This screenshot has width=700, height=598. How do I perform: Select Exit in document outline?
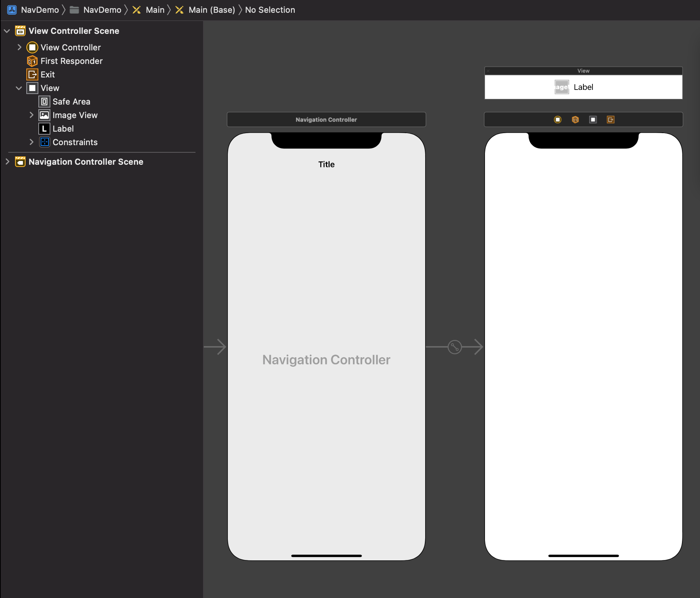[48, 74]
